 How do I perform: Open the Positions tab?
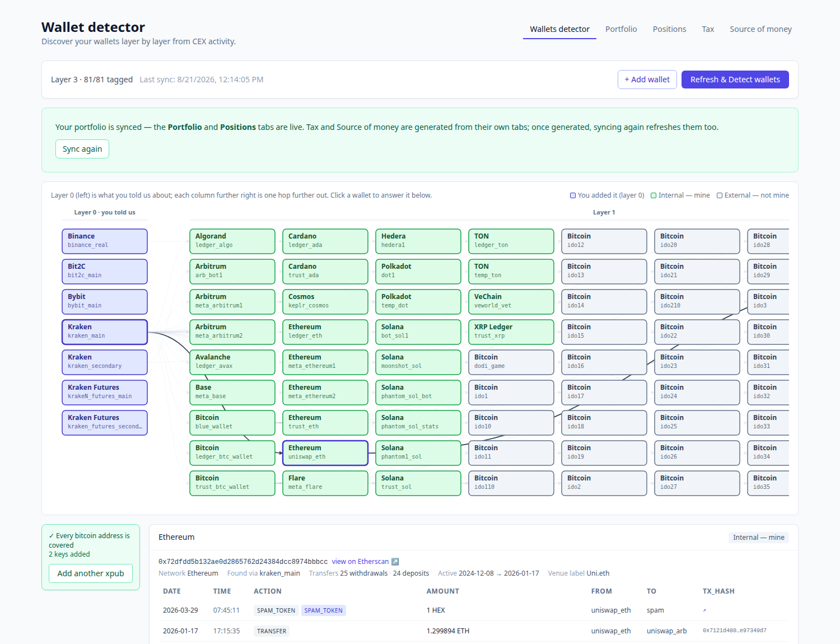pos(669,29)
